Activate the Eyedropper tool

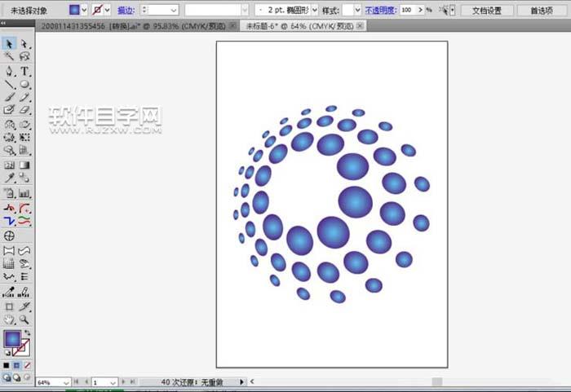tap(10, 178)
